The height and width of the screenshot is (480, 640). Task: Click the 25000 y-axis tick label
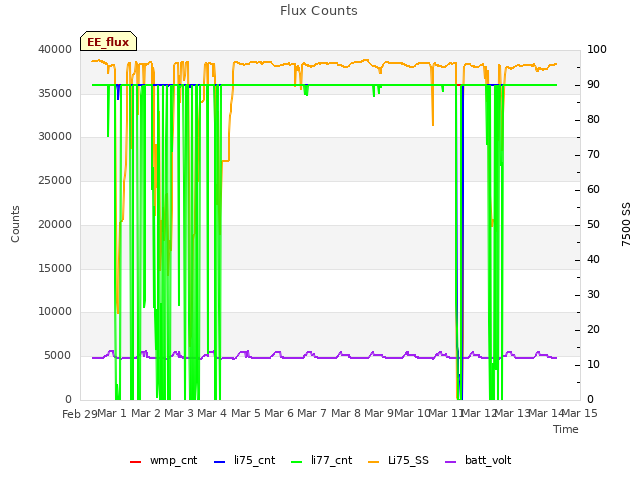[55, 180]
